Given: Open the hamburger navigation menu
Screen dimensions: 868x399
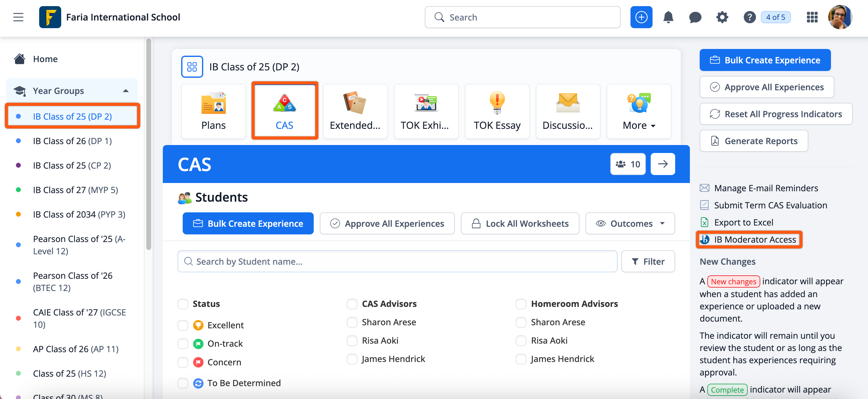Looking at the screenshot, I should pos(18,17).
